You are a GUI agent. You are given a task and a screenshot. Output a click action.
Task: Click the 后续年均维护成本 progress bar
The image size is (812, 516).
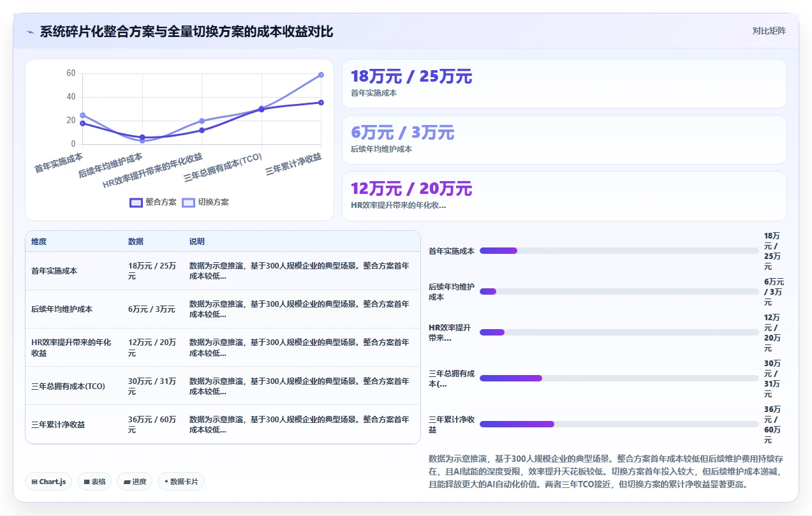pyautogui.click(x=619, y=291)
